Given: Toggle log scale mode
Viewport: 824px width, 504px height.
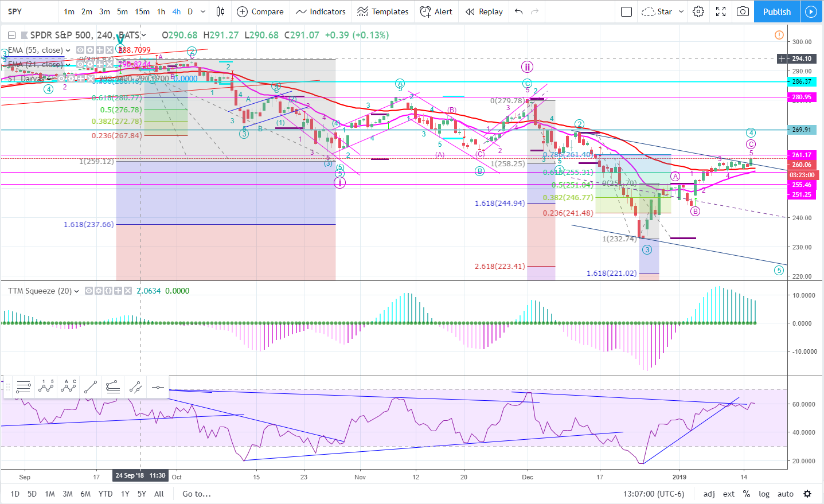Looking at the screenshot, I should (x=764, y=494).
